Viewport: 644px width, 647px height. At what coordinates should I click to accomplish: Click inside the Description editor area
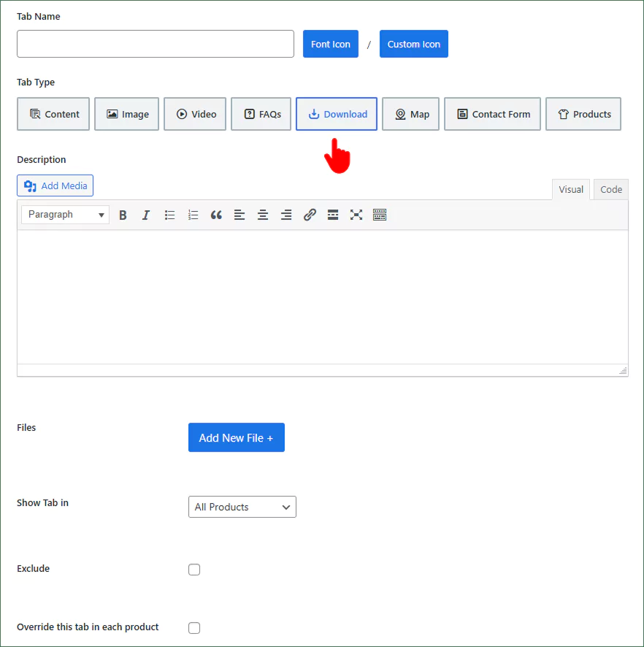click(323, 297)
